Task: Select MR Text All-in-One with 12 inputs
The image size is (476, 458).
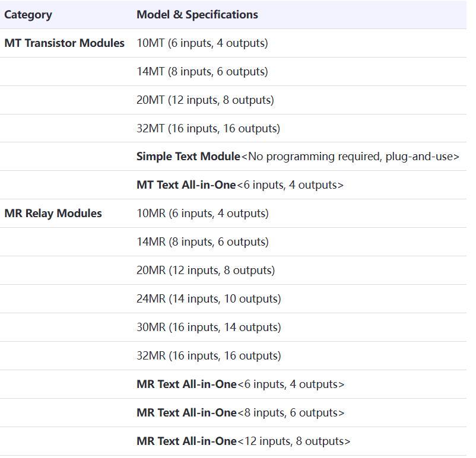Action: coord(243,441)
